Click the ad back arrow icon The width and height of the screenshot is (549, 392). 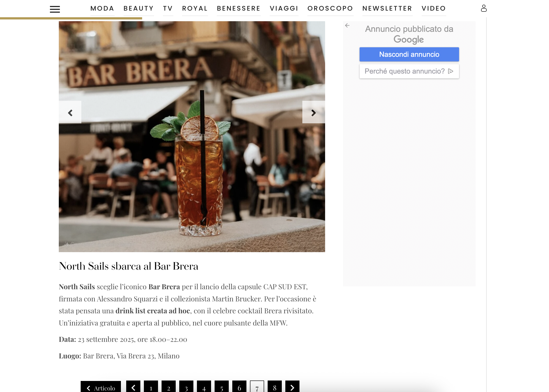click(347, 25)
